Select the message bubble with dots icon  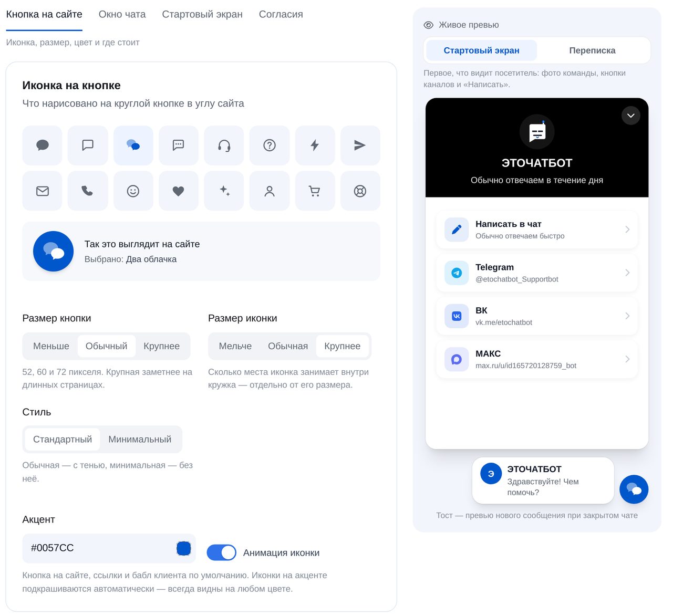[179, 145]
